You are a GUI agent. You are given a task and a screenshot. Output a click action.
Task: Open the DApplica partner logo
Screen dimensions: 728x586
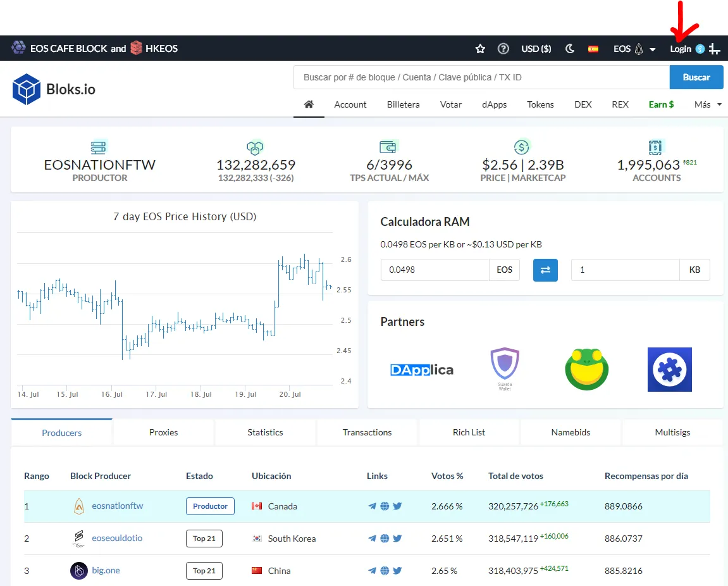click(422, 370)
